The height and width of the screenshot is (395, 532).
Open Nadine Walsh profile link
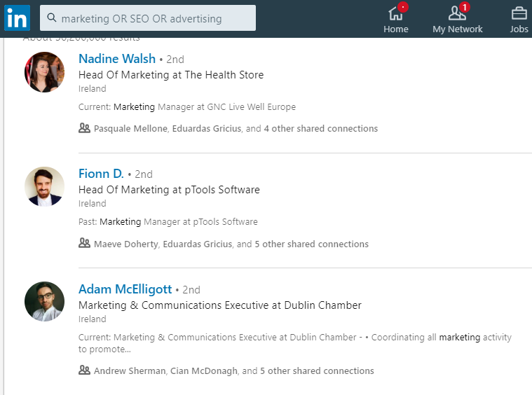(x=117, y=59)
